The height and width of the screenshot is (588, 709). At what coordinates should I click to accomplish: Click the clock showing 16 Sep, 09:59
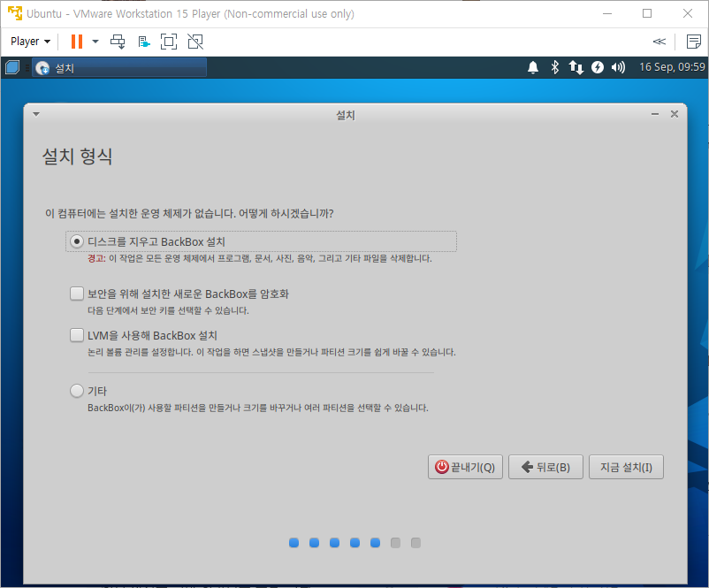672,67
